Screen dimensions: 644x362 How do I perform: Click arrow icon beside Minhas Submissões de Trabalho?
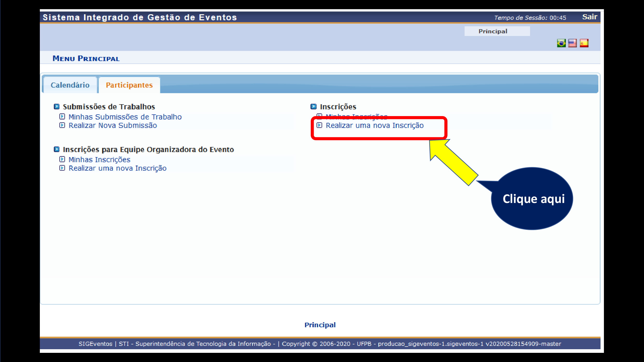tap(62, 117)
